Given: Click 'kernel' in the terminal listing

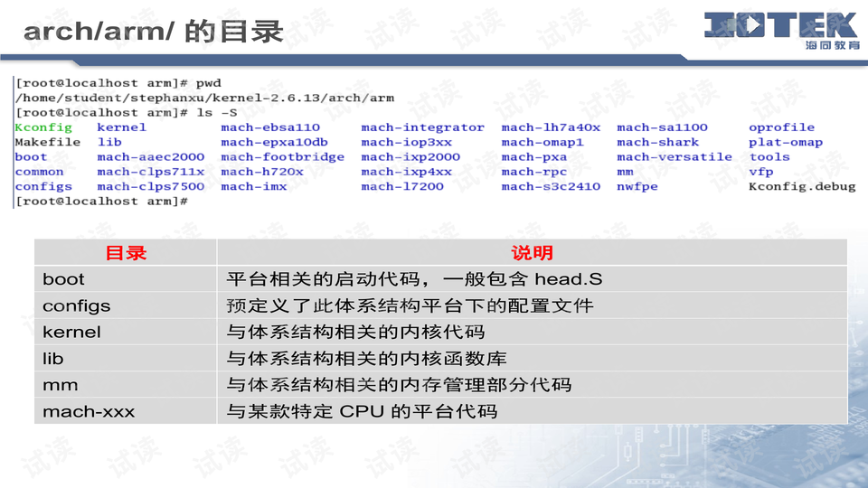Looking at the screenshot, I should (122, 127).
